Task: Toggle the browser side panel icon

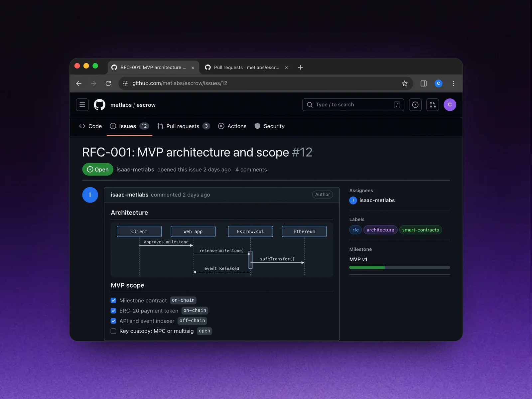Action: pos(424,83)
